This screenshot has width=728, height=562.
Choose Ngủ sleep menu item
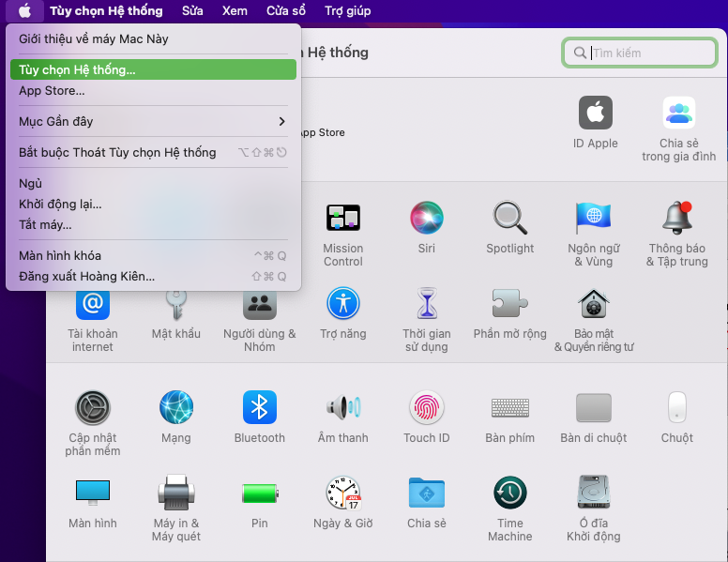tap(153, 183)
